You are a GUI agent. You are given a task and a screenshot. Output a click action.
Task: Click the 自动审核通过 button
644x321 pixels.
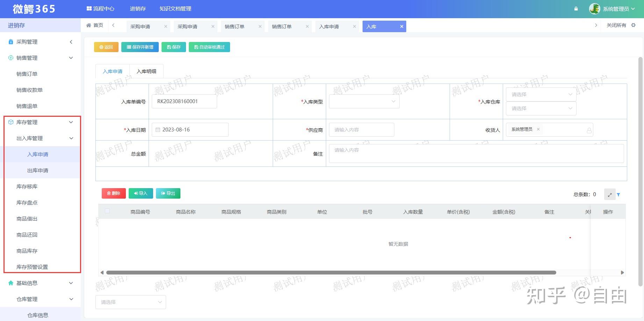pyautogui.click(x=209, y=47)
